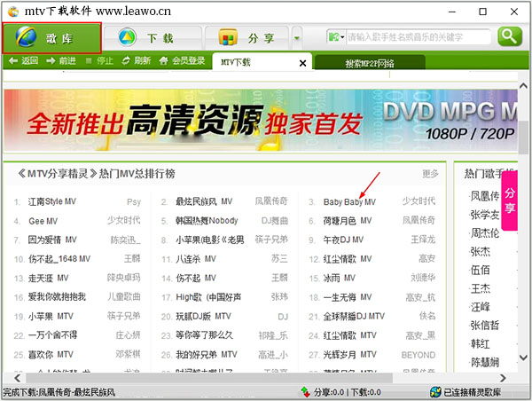
Task: Stop loading with the 停止 button
Action: [x=99, y=61]
